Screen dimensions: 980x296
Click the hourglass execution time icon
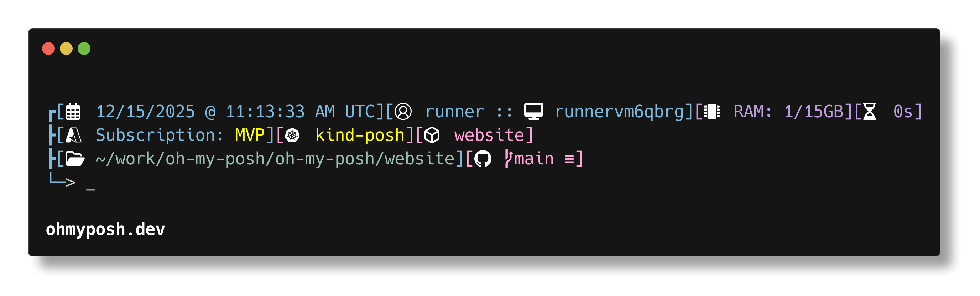[x=869, y=112]
